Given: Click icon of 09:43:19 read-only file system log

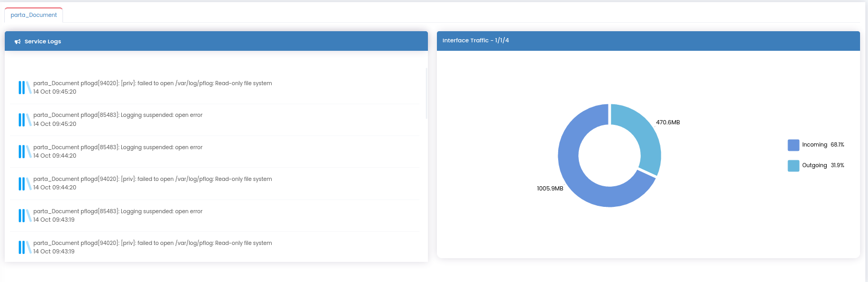Looking at the screenshot, I should 24,248.
